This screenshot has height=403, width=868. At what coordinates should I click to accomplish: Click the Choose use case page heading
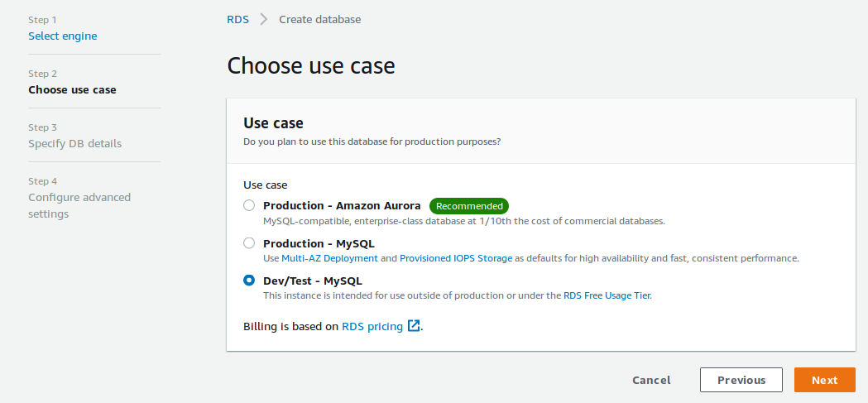click(311, 66)
